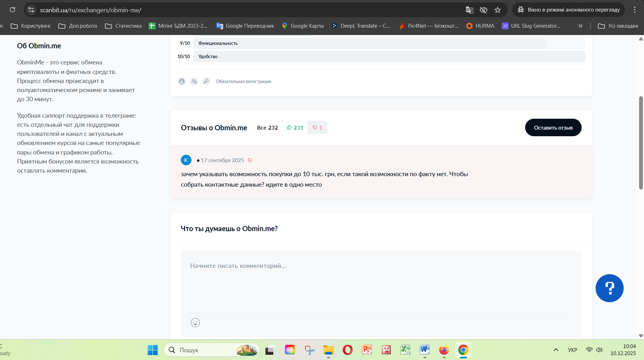Screen dimensions: 644x360
Task: Click the user verification feature icon
Action: 194,81
